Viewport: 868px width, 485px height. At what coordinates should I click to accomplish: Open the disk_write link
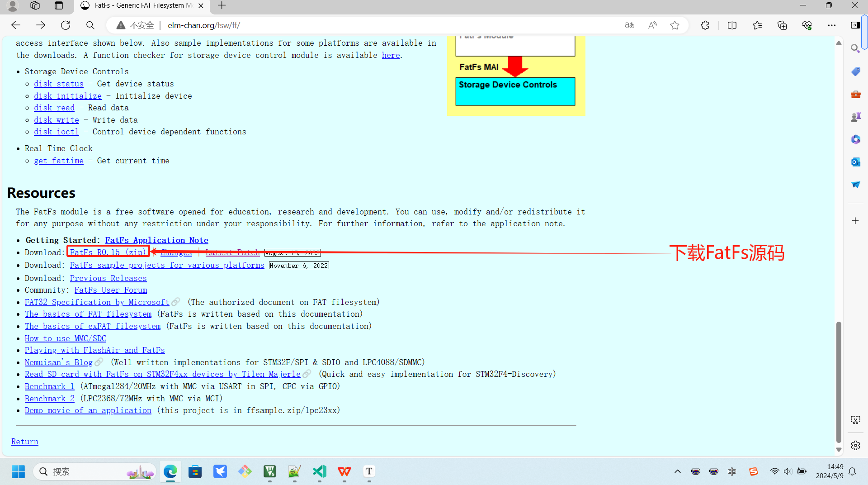pyautogui.click(x=57, y=120)
